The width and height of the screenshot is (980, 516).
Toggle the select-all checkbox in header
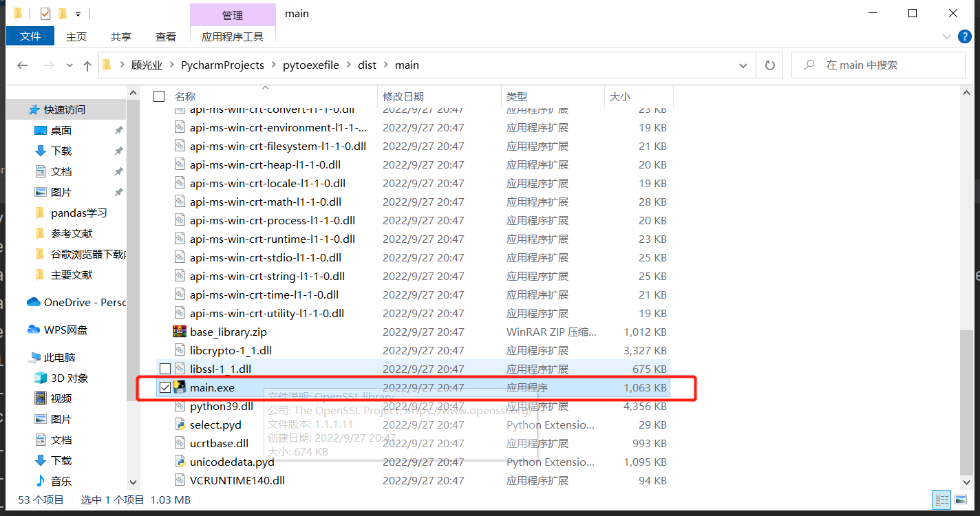[159, 96]
